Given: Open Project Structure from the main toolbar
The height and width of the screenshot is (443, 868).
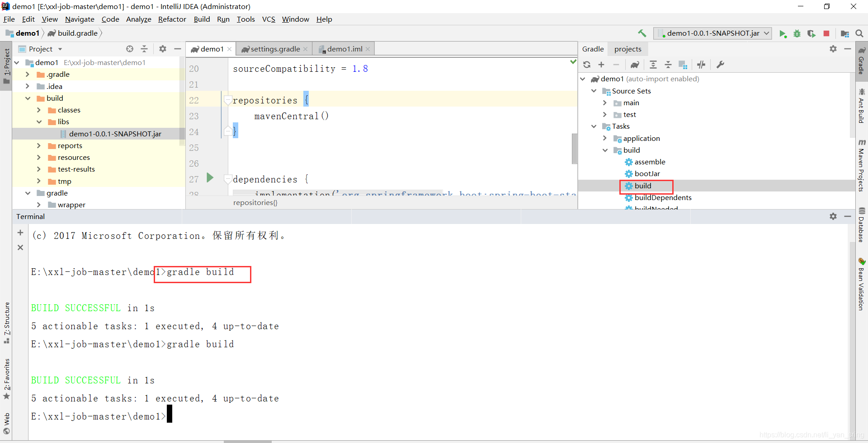Looking at the screenshot, I should 845,33.
